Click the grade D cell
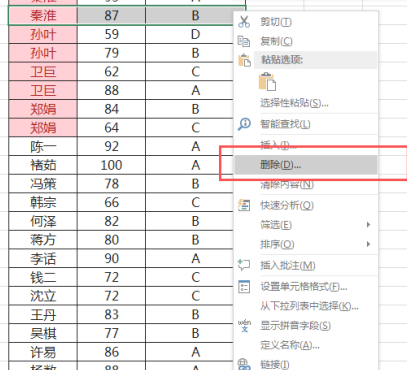 pyautogui.click(x=189, y=34)
